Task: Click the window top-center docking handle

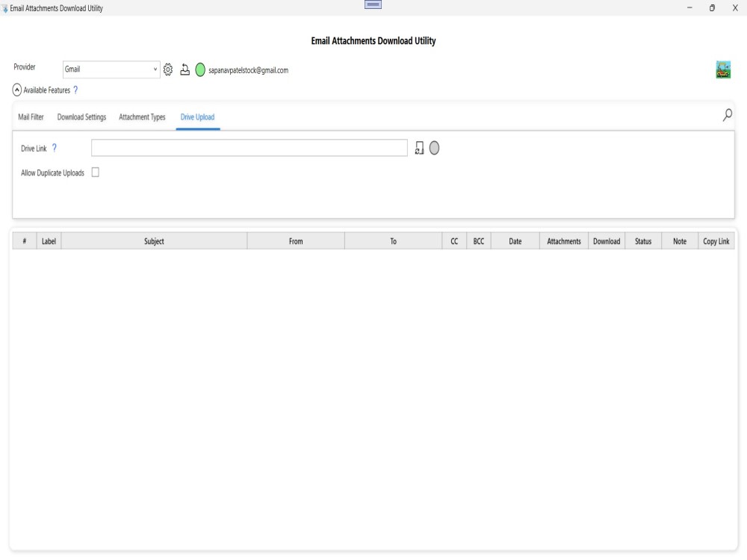Action: pyautogui.click(x=373, y=4)
